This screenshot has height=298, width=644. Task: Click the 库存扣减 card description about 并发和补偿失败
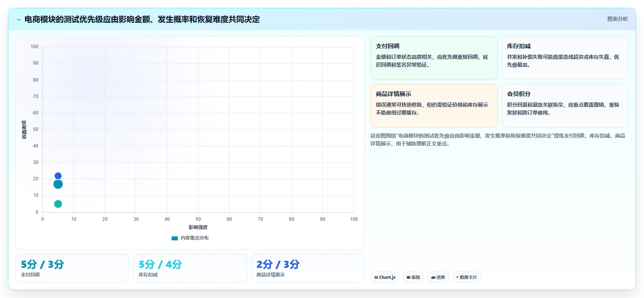[563, 61]
